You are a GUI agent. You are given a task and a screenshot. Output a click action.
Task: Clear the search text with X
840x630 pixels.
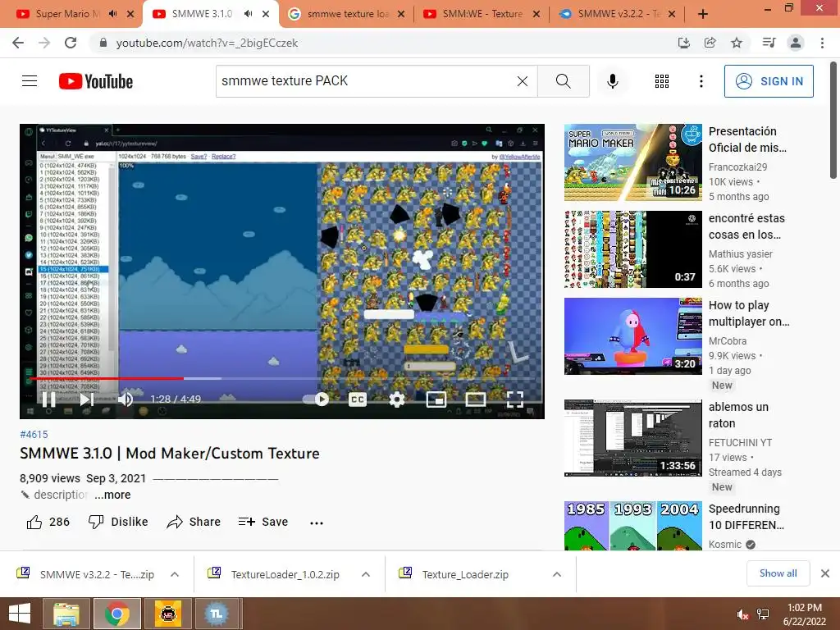tap(523, 81)
